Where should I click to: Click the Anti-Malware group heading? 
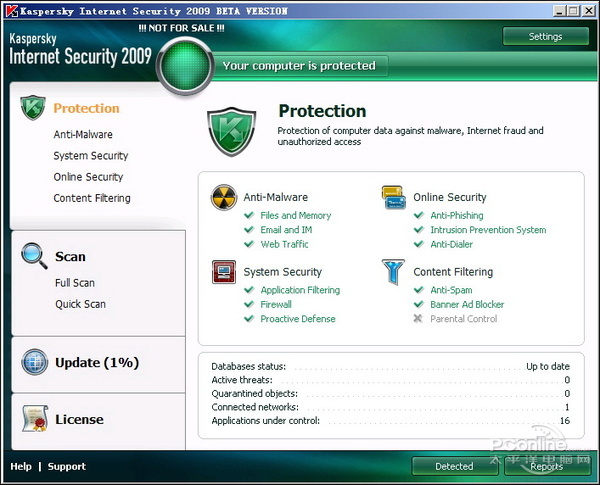(x=276, y=197)
